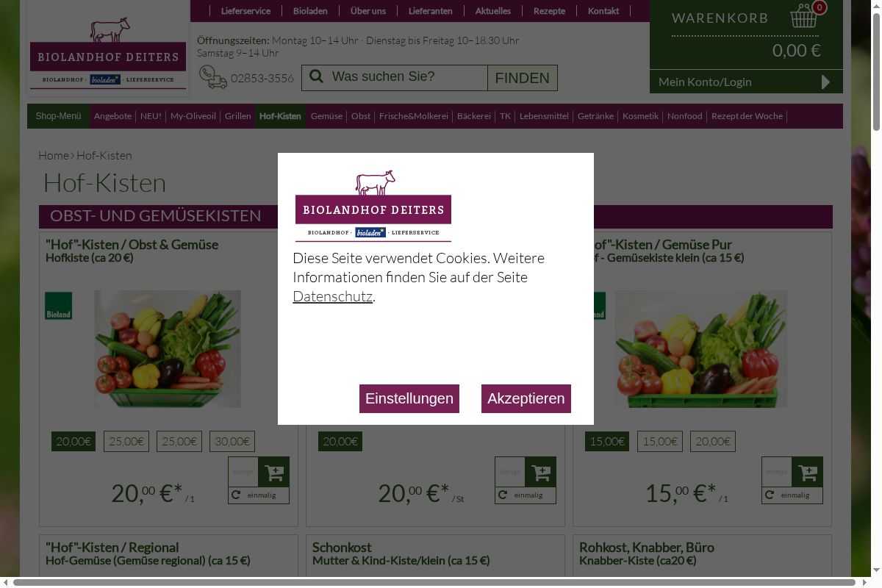Go to Rezepte in the top navigation
This screenshot has height=588, width=882.
point(549,11)
